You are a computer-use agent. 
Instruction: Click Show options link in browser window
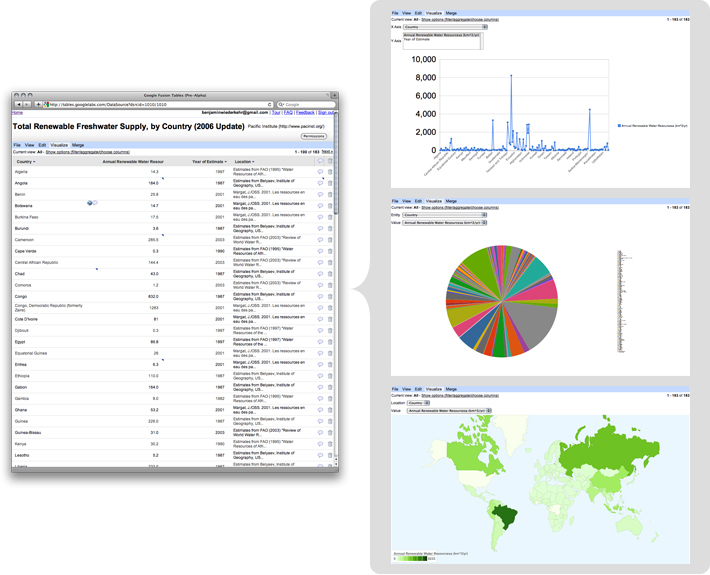[87, 152]
